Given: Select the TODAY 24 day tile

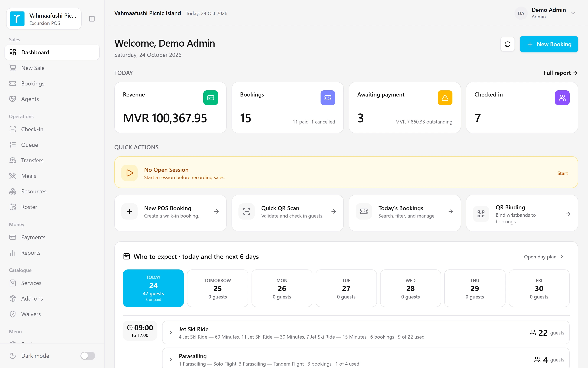Looking at the screenshot, I should pos(153,288).
